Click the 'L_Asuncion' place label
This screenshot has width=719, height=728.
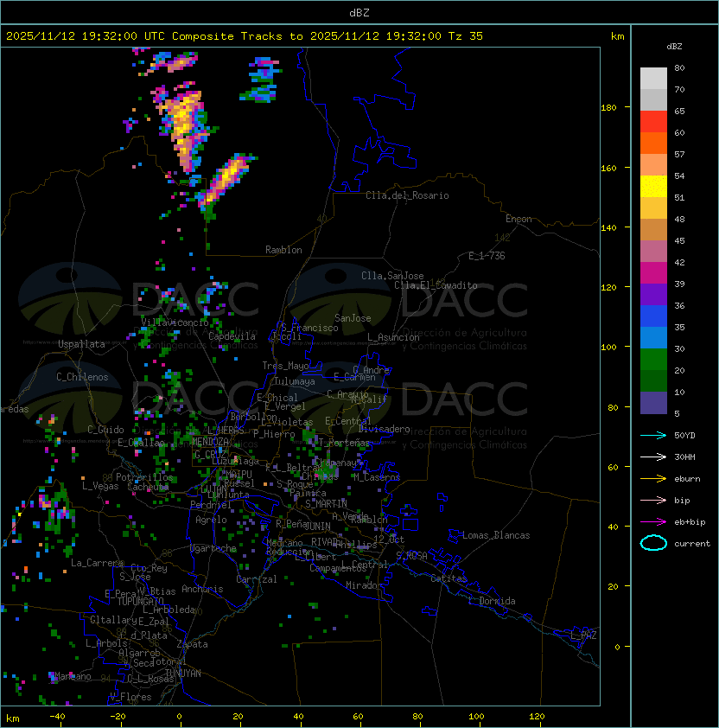pyautogui.click(x=393, y=337)
